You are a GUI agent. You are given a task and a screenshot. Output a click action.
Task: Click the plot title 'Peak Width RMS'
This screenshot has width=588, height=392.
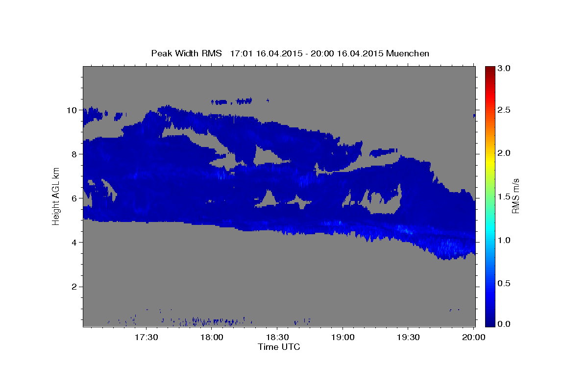(x=186, y=53)
